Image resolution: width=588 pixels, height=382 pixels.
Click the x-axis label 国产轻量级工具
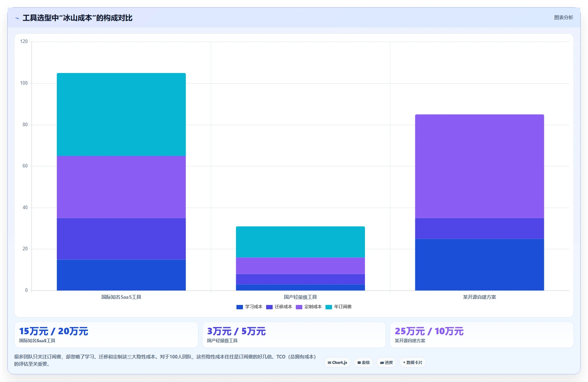(x=301, y=297)
